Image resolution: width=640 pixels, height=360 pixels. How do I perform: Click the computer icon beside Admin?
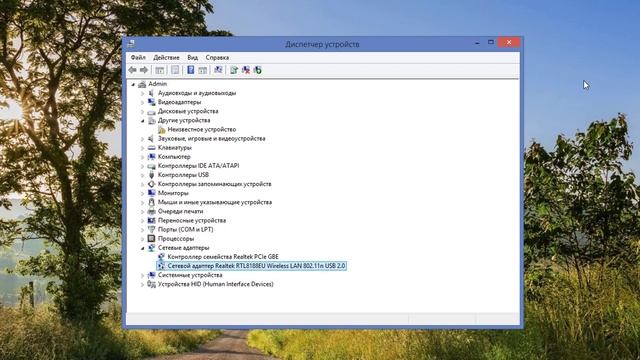pyautogui.click(x=142, y=84)
